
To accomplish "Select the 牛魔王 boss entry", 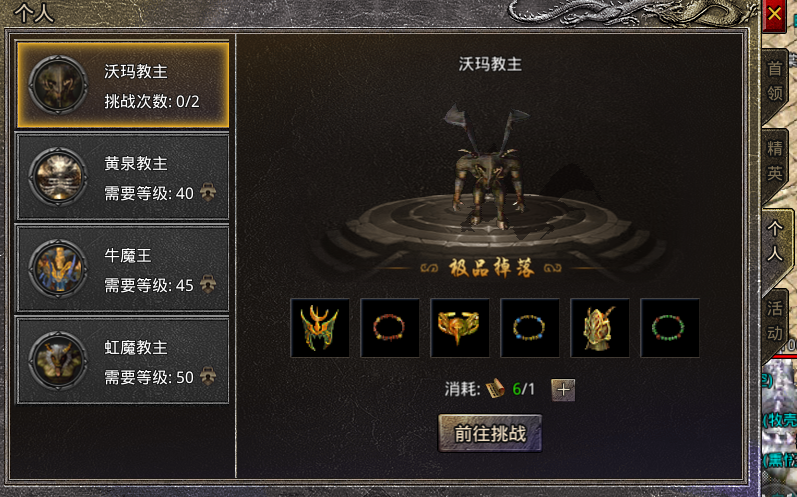I will [122, 269].
